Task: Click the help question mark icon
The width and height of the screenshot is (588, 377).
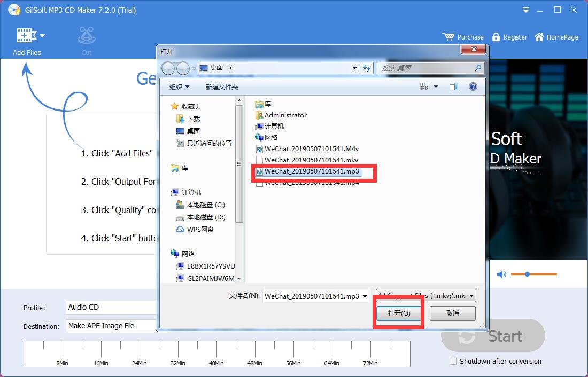Action: [473, 87]
